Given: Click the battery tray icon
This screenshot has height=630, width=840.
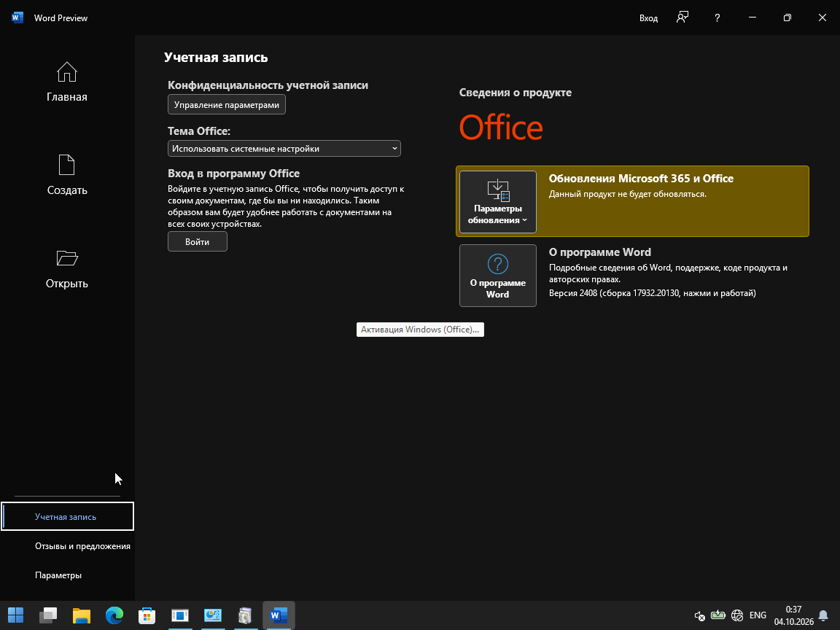Looking at the screenshot, I should tap(717, 615).
